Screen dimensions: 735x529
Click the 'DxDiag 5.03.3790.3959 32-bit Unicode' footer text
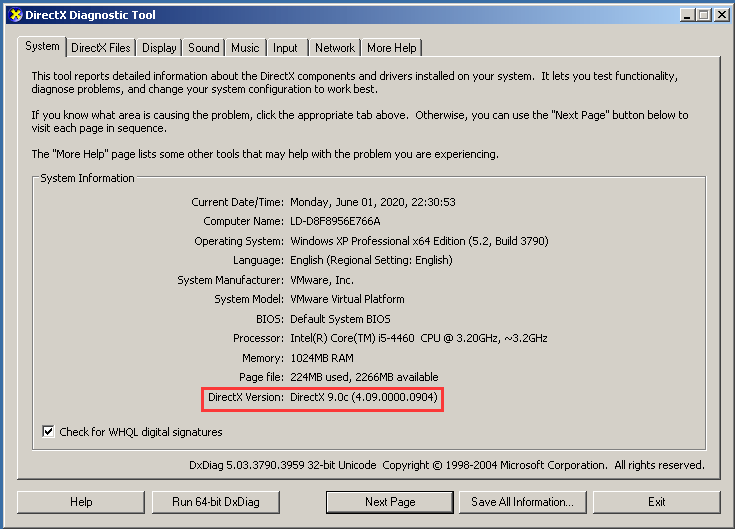283,465
